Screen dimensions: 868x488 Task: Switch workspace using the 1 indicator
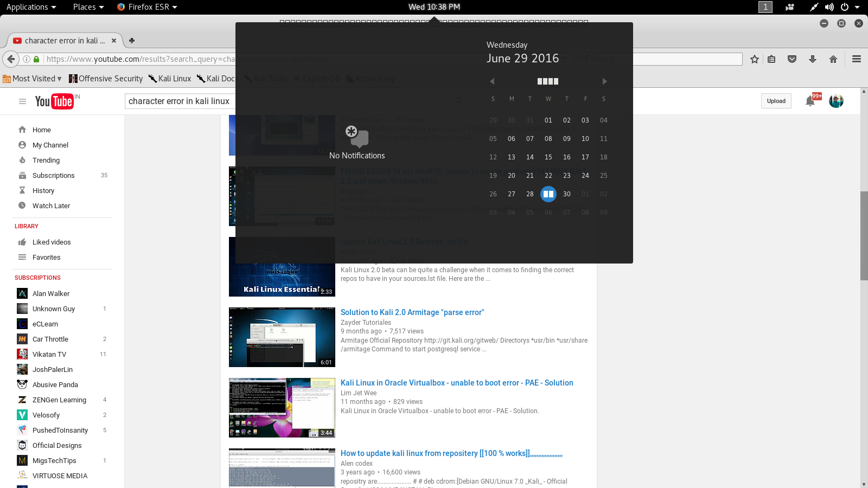click(765, 7)
